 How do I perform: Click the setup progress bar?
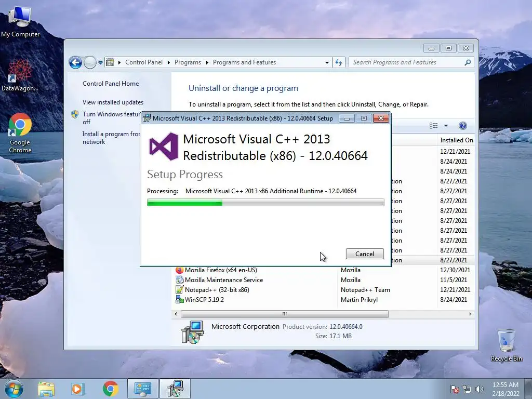pyautogui.click(x=265, y=203)
